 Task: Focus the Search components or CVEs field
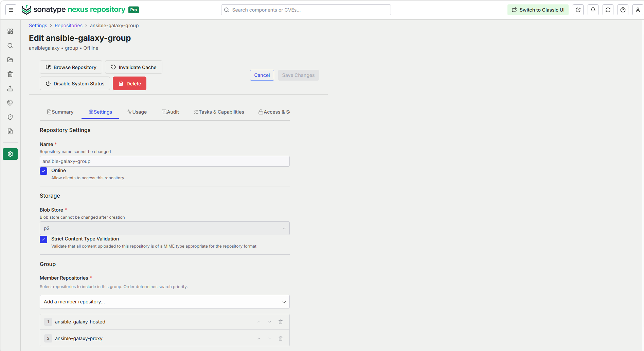306,10
